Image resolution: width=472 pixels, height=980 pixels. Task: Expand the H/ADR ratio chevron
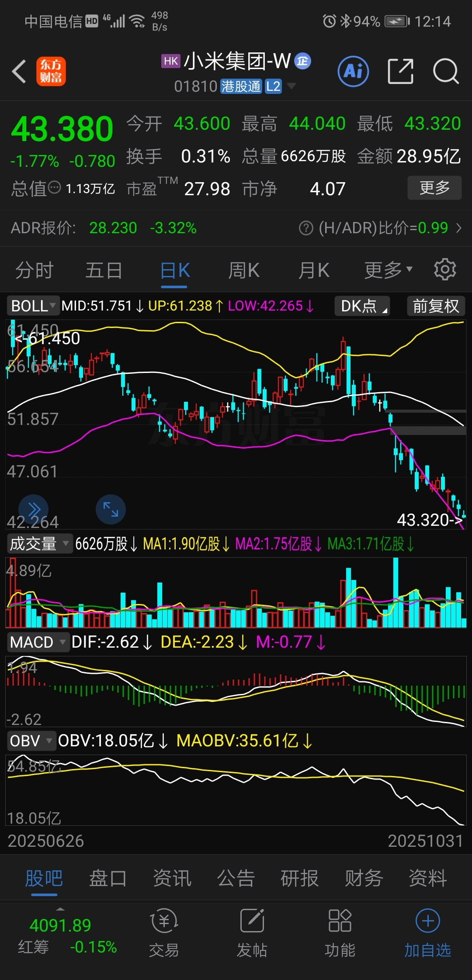(458, 228)
